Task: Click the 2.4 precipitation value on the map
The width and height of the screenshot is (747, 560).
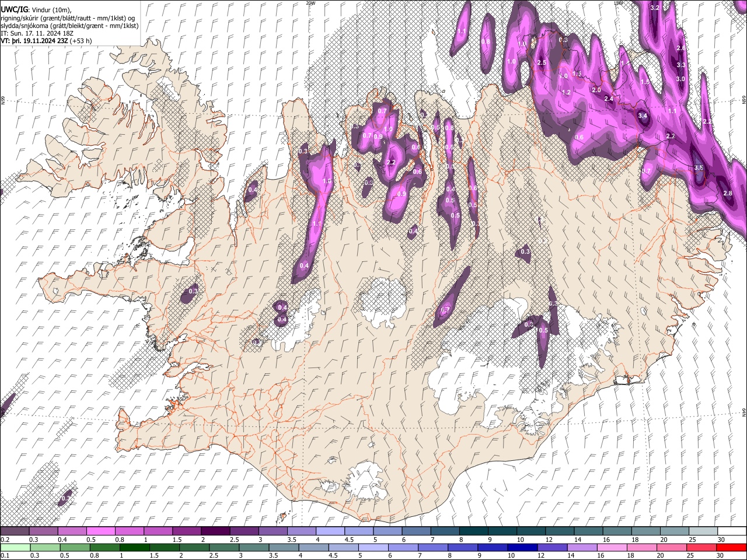Action: [x=609, y=99]
